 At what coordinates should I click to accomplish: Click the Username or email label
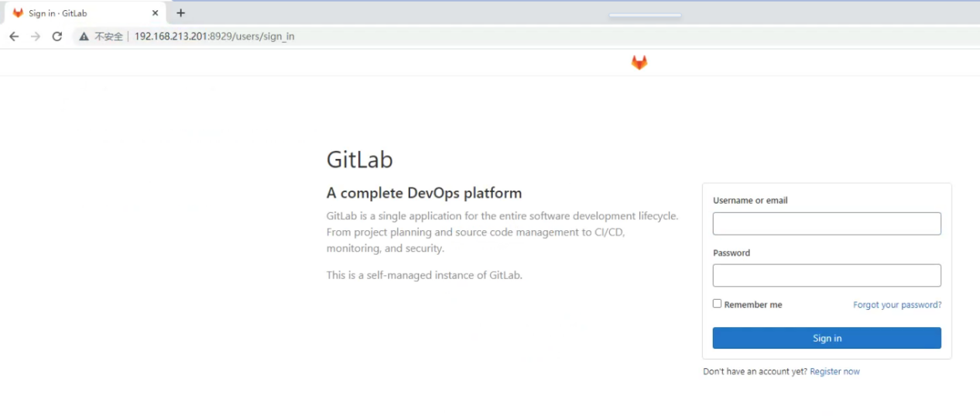(x=750, y=201)
